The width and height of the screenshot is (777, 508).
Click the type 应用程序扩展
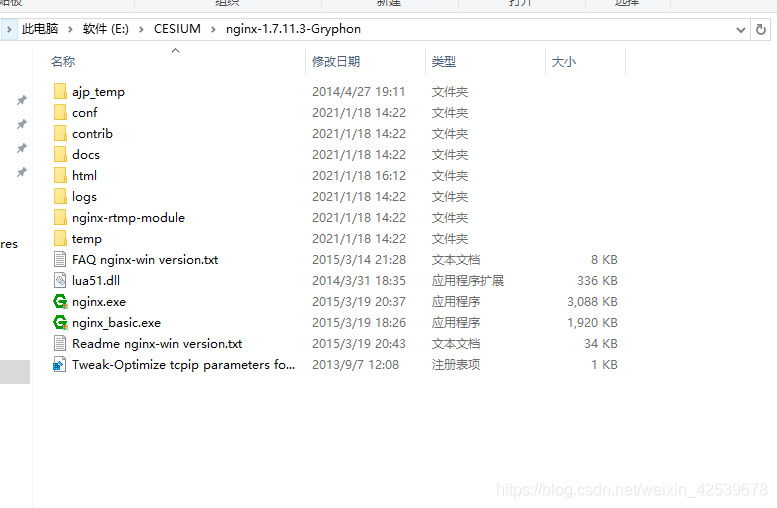468,281
